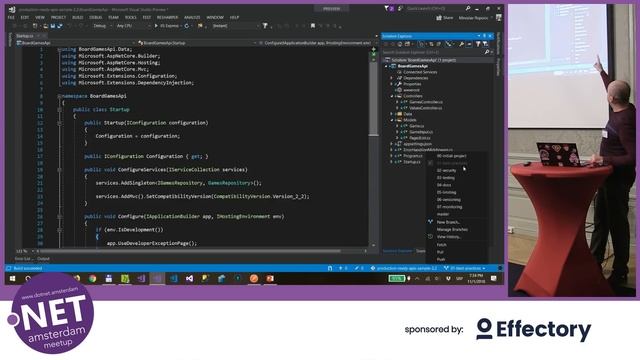Switch to master branch
Screen dimensions: 640x360
point(443,214)
